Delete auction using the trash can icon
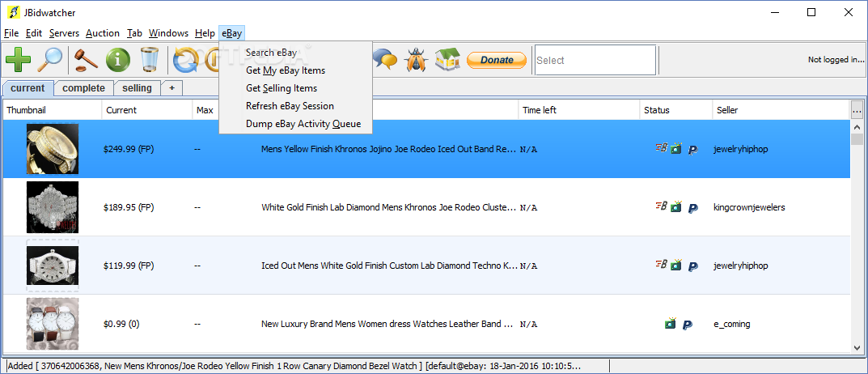Screen dimensions: 868x374 (150, 60)
